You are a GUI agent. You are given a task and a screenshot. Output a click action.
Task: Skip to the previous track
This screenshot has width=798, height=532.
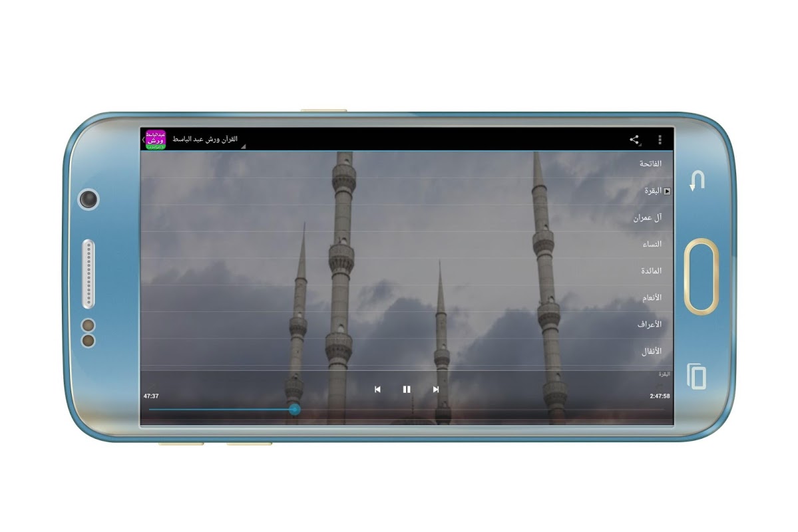click(x=377, y=389)
